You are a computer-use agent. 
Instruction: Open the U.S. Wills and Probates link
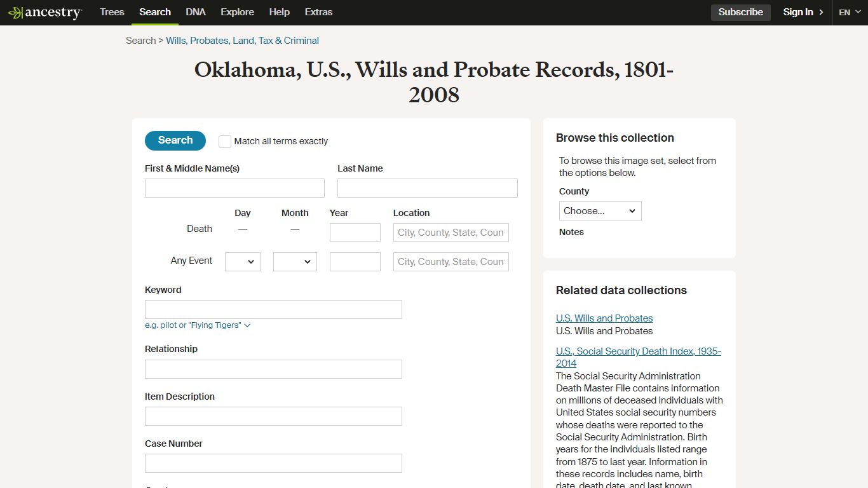click(604, 318)
